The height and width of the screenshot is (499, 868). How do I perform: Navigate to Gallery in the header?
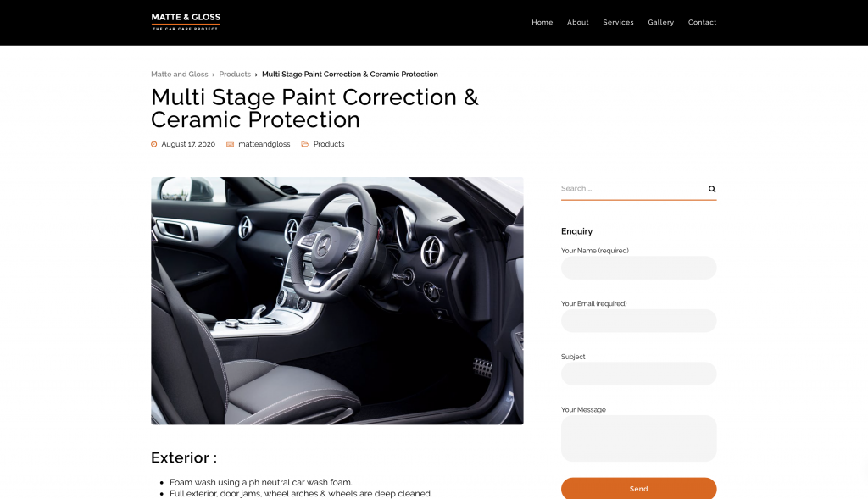[x=660, y=22]
